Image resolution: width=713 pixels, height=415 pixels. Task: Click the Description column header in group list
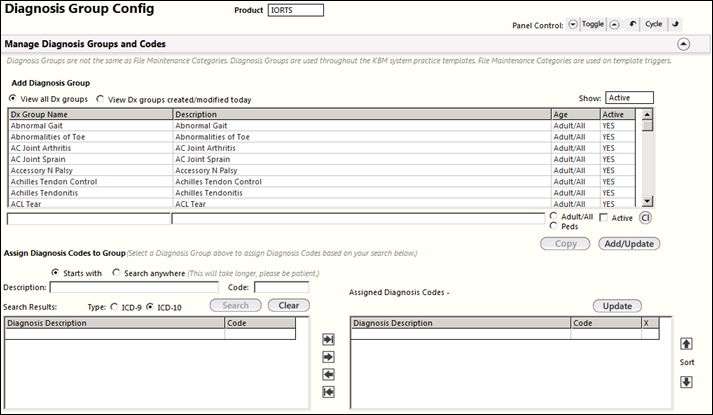(362, 115)
